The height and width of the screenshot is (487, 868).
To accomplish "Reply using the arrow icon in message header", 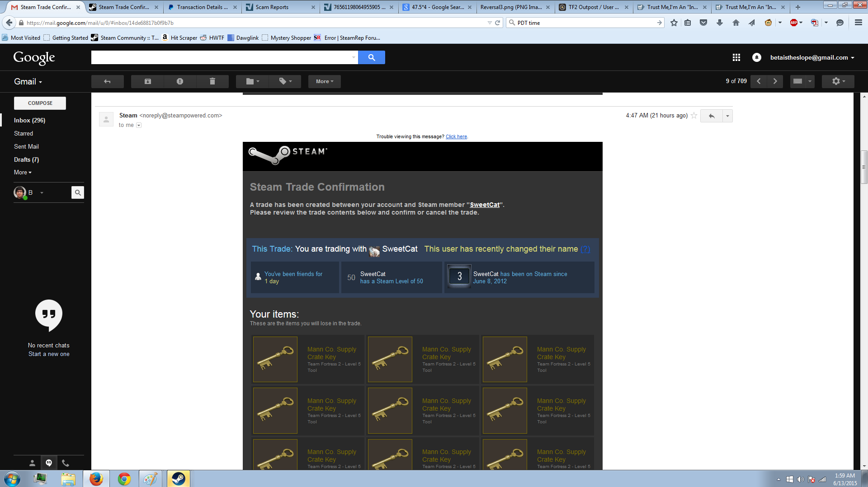I will (711, 116).
